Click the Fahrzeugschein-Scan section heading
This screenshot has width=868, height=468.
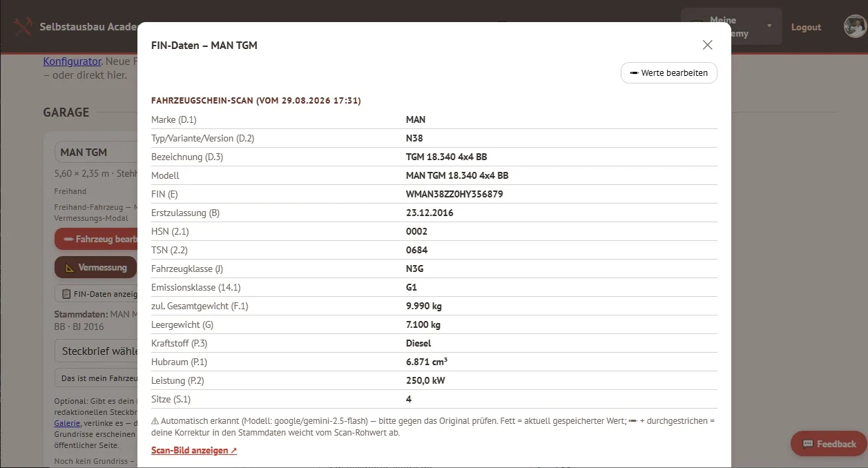click(x=256, y=101)
